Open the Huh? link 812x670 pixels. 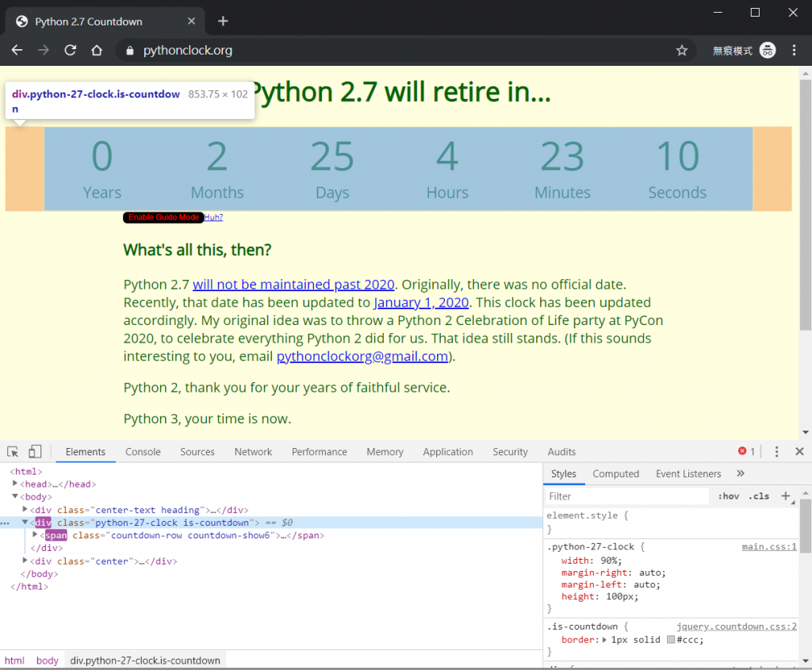[x=213, y=217]
